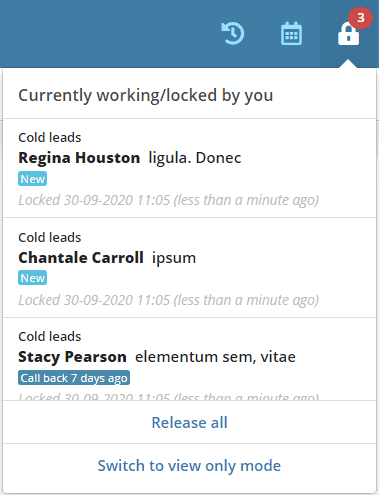Click Release all link
The image size is (379, 495).
coord(189,422)
